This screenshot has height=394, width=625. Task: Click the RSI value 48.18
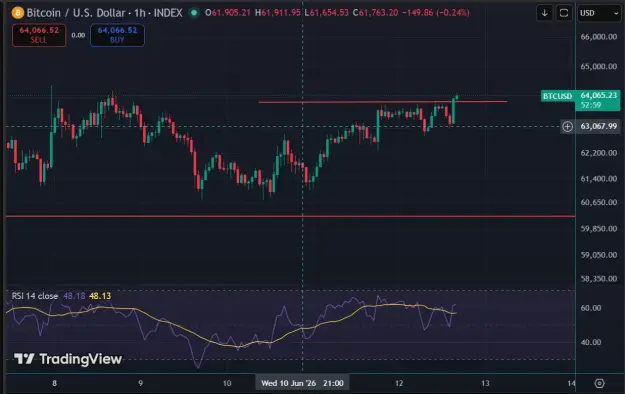(x=74, y=296)
